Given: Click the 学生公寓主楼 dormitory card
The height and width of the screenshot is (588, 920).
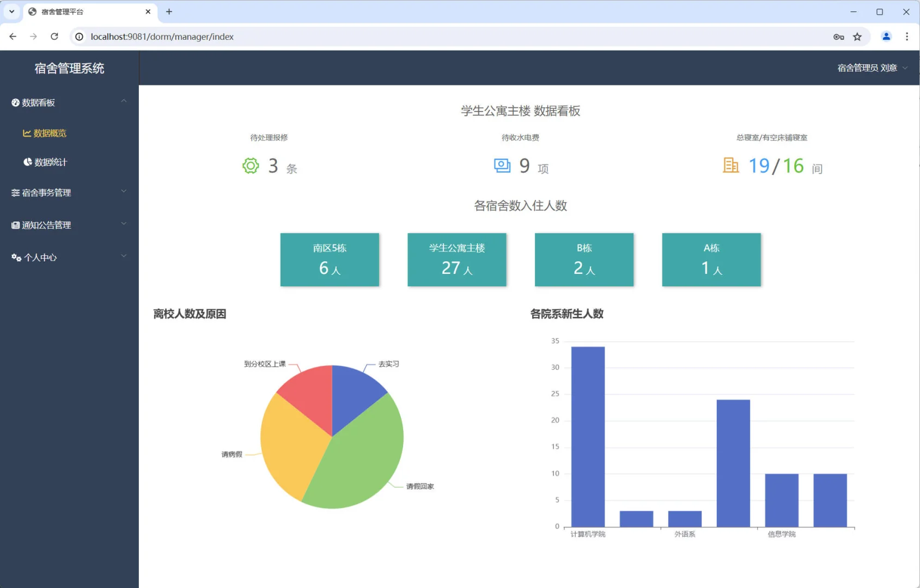Looking at the screenshot, I should (x=456, y=260).
